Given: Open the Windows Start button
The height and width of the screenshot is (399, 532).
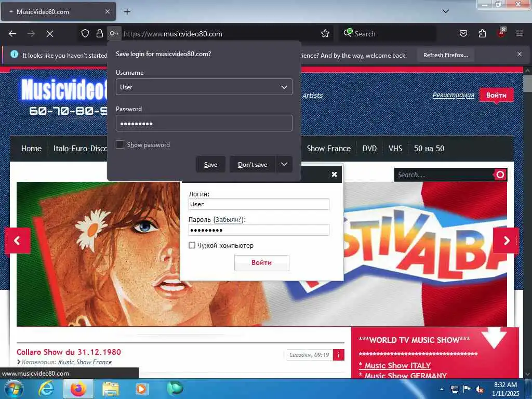Looking at the screenshot, I should [x=14, y=389].
